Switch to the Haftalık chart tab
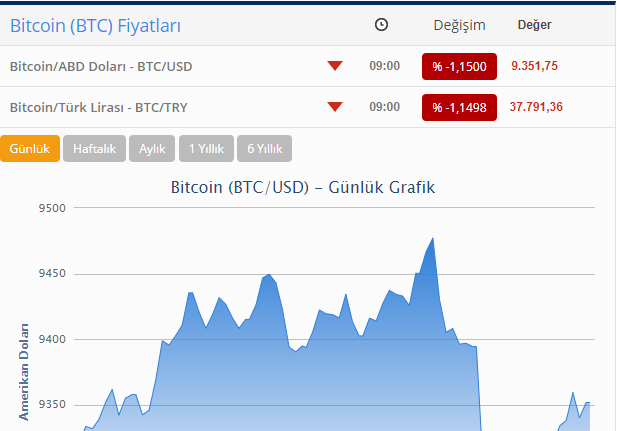Image resolution: width=617 pixels, height=431 pixels. tap(94, 148)
